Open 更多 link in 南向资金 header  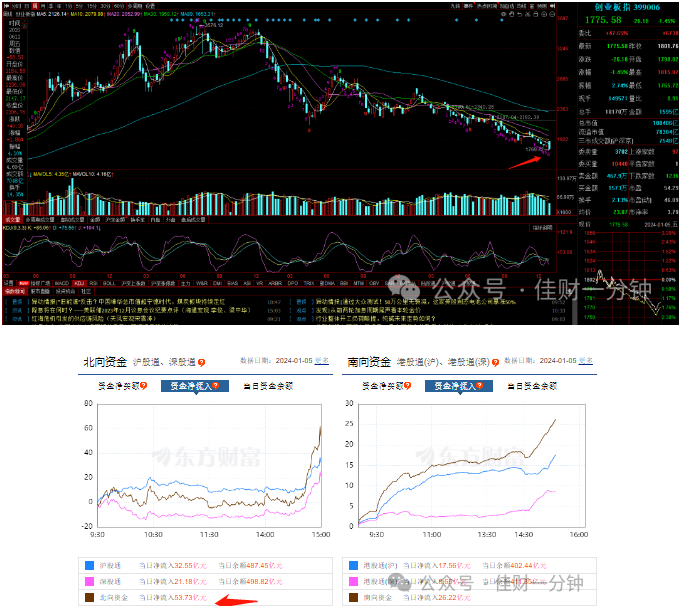pos(585,360)
